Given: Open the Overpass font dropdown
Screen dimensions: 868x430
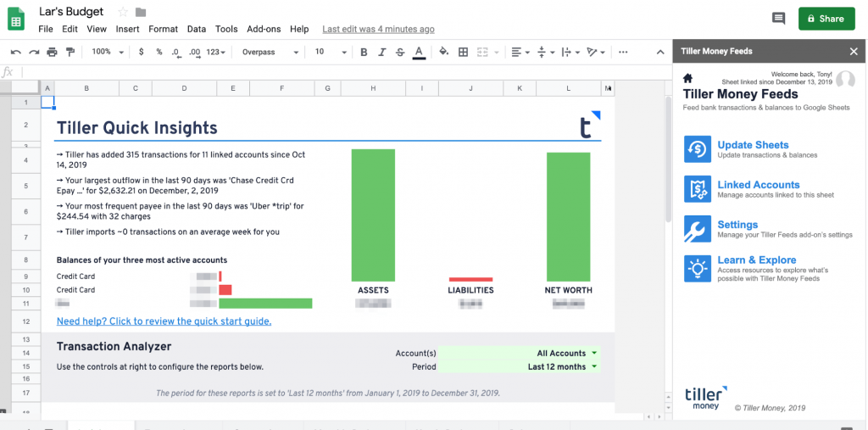Looking at the screenshot, I should click(x=270, y=52).
